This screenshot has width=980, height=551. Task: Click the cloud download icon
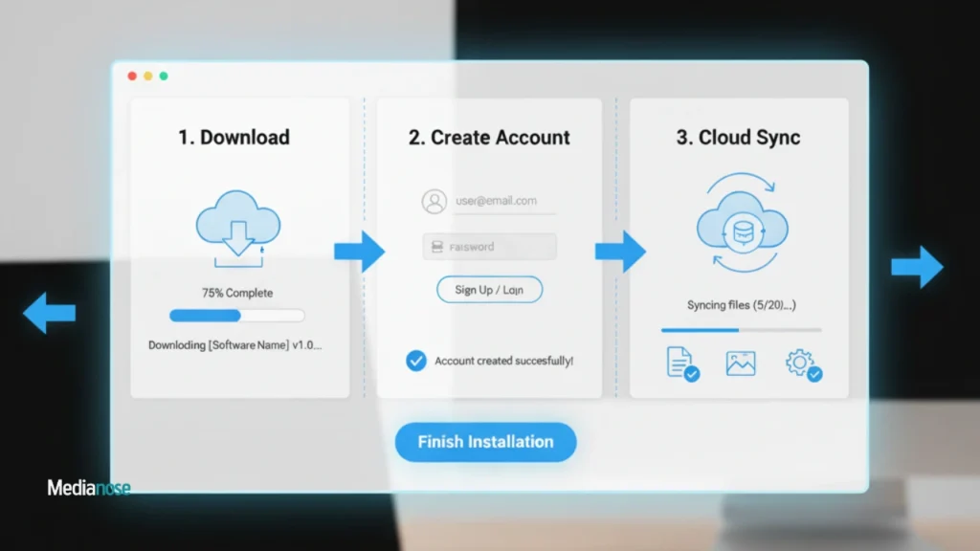coord(237,230)
